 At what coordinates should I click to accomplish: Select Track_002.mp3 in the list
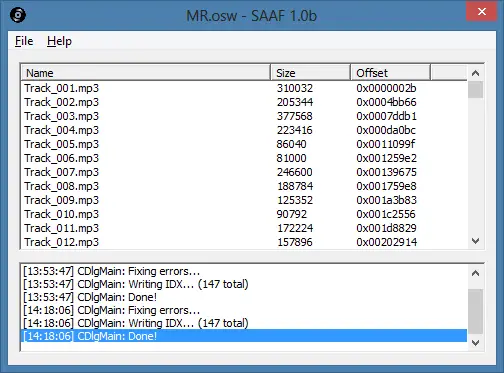[62, 102]
